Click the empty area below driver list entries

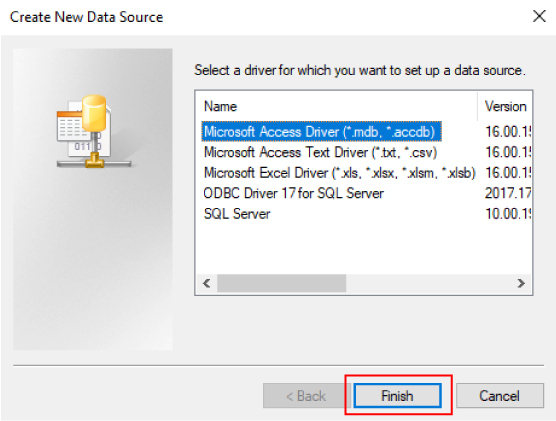(363, 248)
